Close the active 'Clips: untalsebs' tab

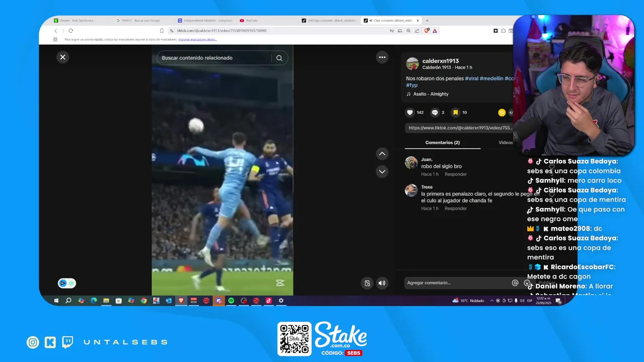(418, 21)
